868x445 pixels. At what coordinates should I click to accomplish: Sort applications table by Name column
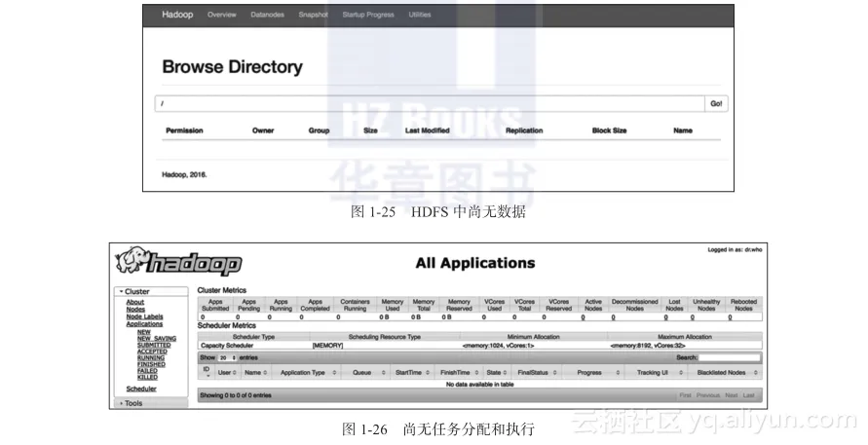[x=256, y=373]
